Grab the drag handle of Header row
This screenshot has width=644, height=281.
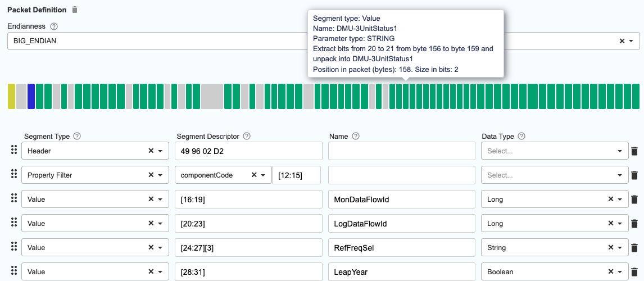pyautogui.click(x=14, y=150)
